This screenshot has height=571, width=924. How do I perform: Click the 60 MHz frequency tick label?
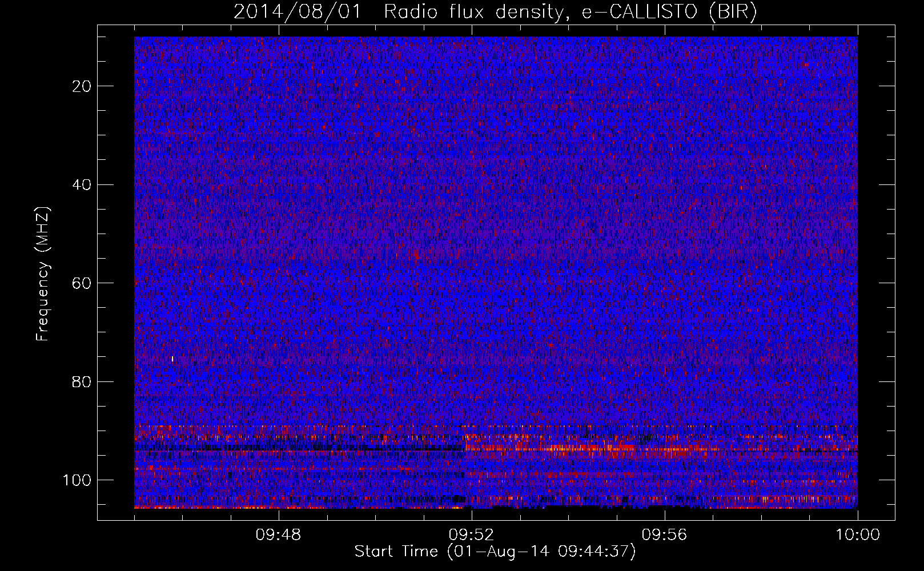click(82, 283)
